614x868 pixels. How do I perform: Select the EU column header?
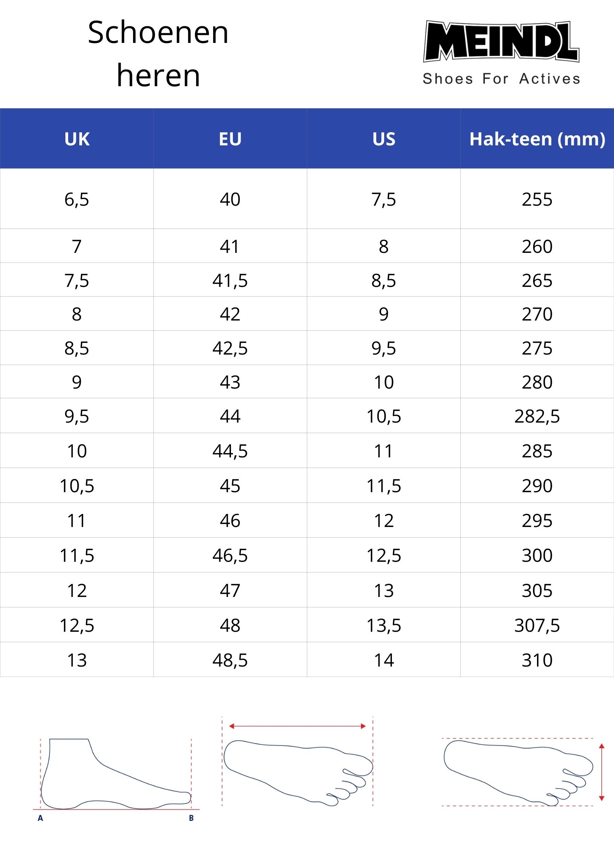(230, 138)
